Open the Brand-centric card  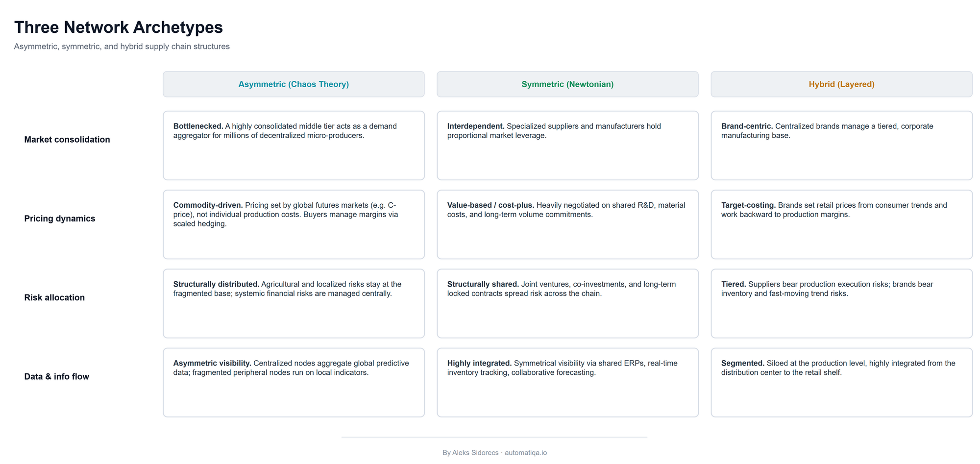point(841,146)
